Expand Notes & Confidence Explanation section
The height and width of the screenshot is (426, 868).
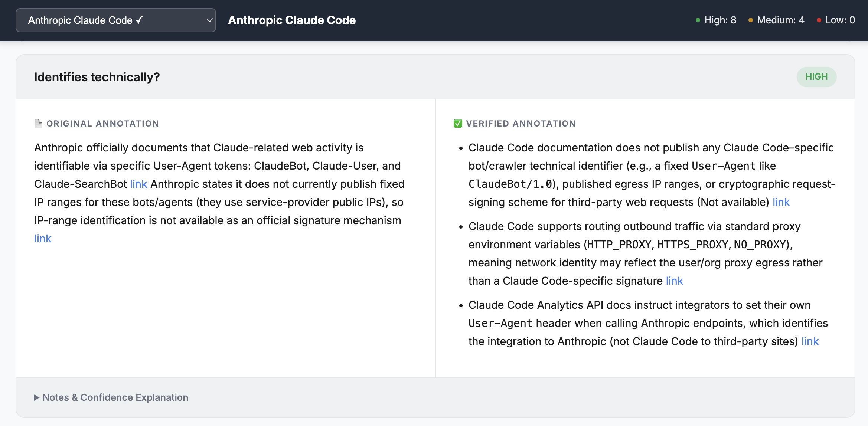click(x=115, y=397)
